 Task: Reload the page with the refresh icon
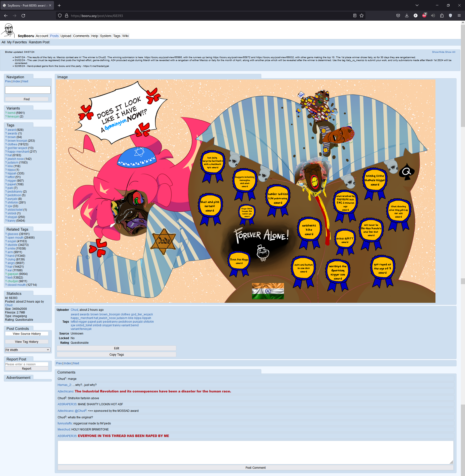point(23,16)
